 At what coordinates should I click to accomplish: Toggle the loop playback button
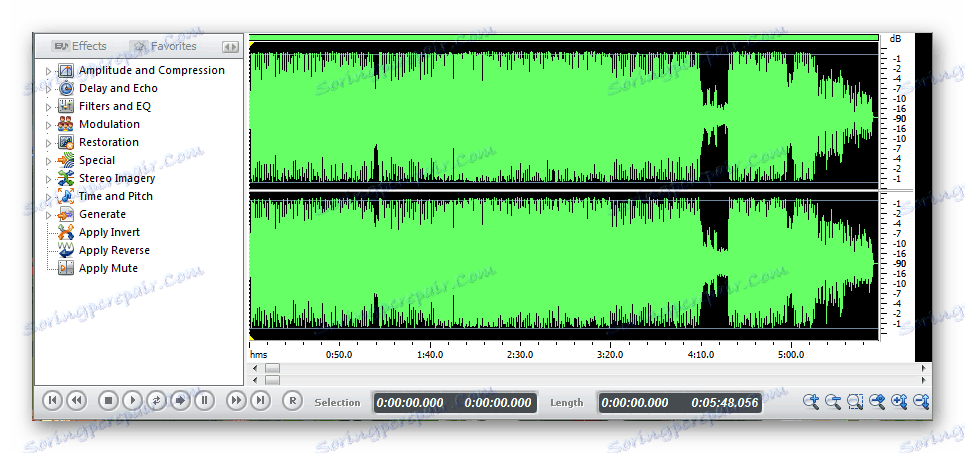tap(156, 401)
